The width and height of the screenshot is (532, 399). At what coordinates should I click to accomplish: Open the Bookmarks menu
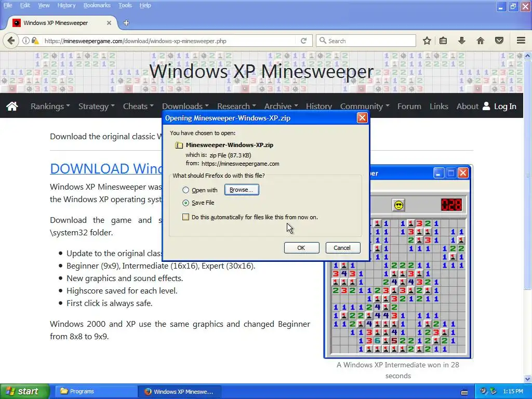pyautogui.click(x=97, y=5)
